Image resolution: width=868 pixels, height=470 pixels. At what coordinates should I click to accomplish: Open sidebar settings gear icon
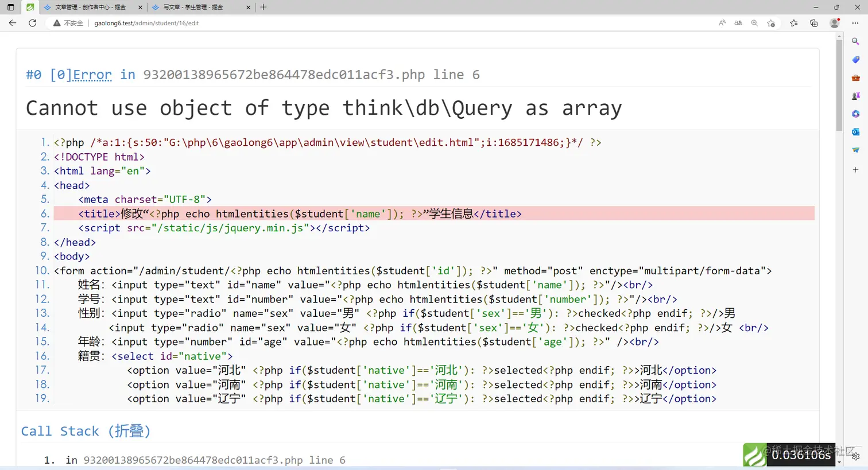click(x=855, y=456)
